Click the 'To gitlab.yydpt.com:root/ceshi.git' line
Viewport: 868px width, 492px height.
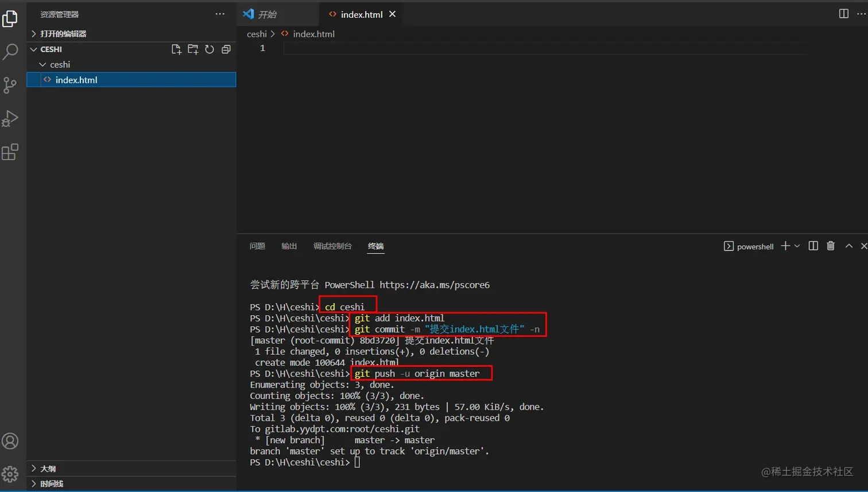(335, 429)
